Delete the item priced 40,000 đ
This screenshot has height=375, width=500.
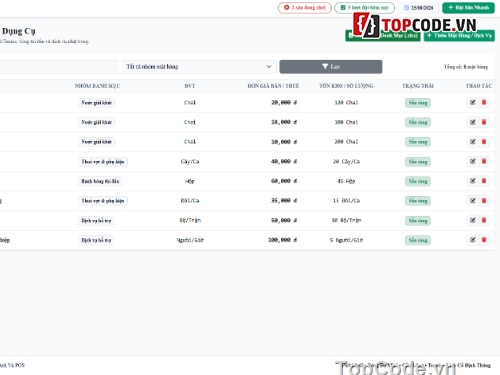point(484,161)
